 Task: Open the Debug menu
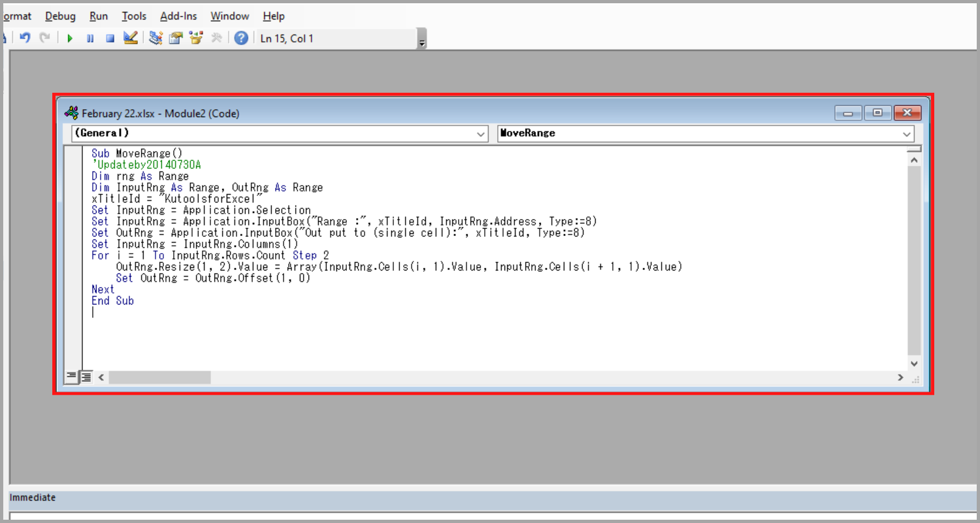point(60,16)
